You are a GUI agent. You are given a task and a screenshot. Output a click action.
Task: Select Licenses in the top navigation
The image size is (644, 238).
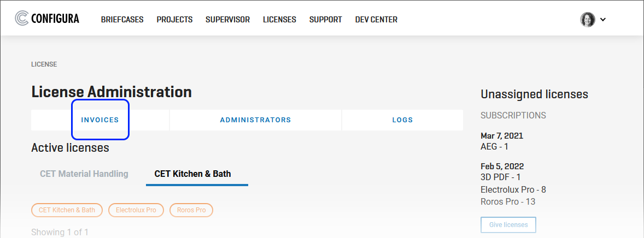click(279, 19)
